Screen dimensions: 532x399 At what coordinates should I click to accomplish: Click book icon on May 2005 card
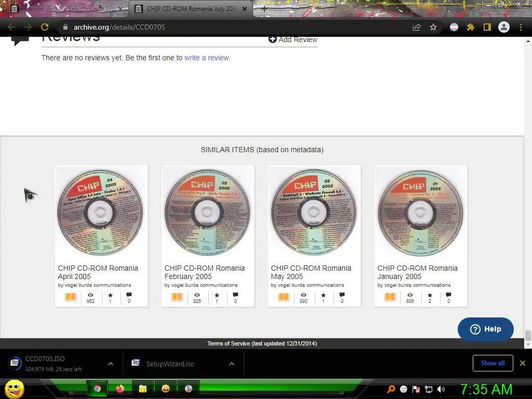point(284,297)
